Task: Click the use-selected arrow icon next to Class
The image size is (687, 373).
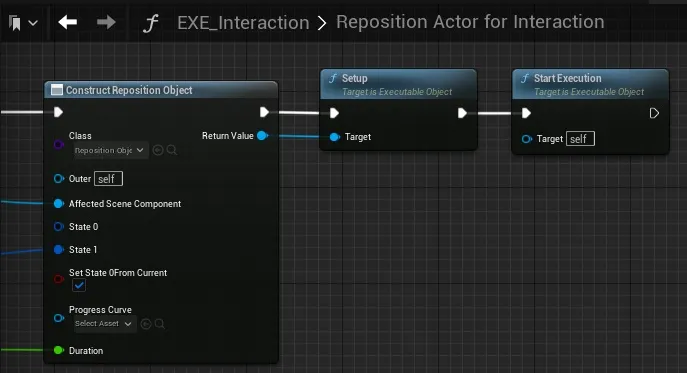Action: click(158, 150)
